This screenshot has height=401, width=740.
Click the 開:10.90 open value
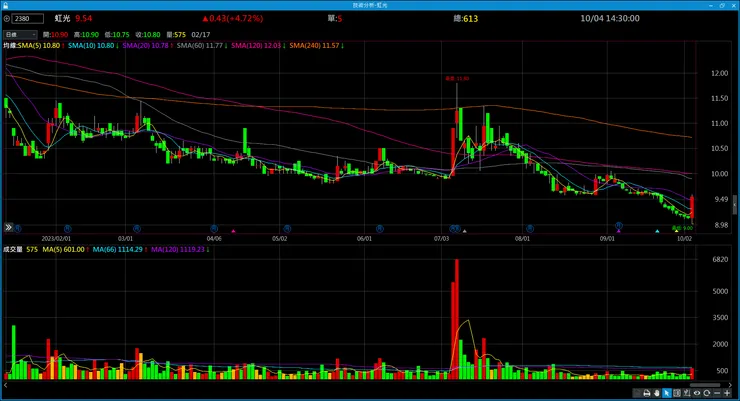point(55,35)
